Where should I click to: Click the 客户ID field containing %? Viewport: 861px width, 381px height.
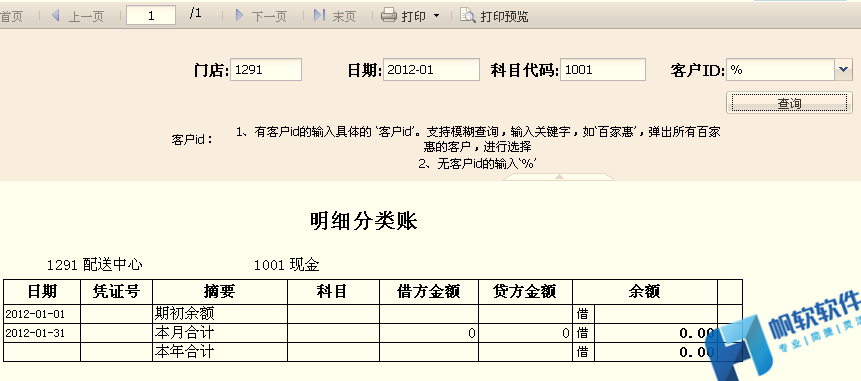(x=781, y=70)
